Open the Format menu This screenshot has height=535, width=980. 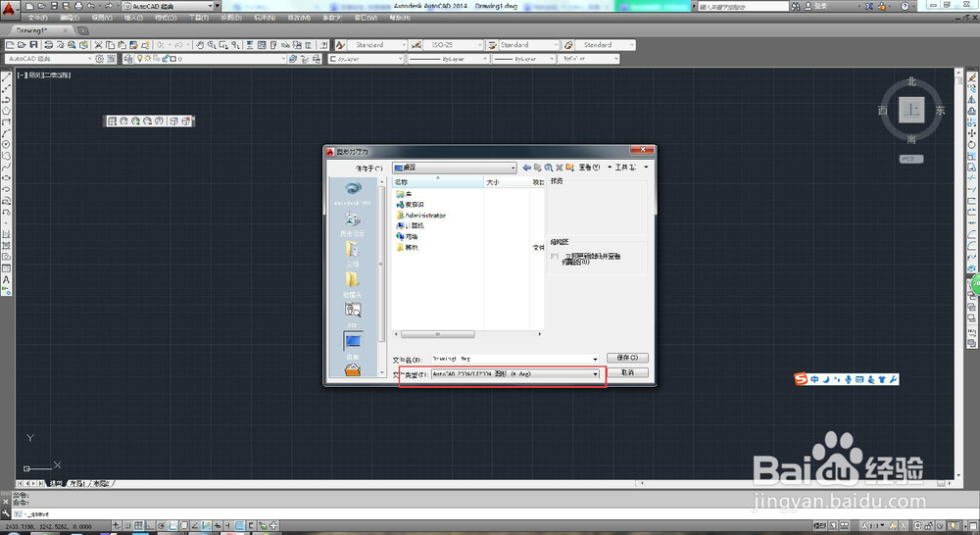[167, 18]
